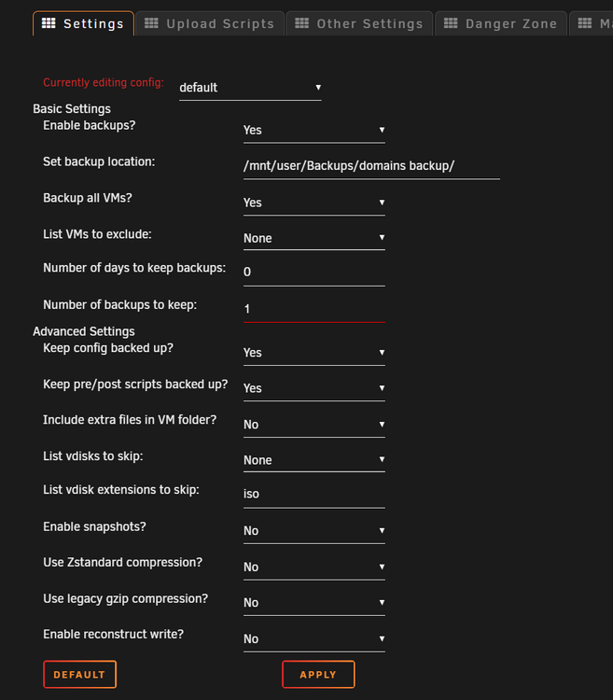Expand the Enable backups dropdown
The height and width of the screenshot is (700, 613).
click(314, 131)
